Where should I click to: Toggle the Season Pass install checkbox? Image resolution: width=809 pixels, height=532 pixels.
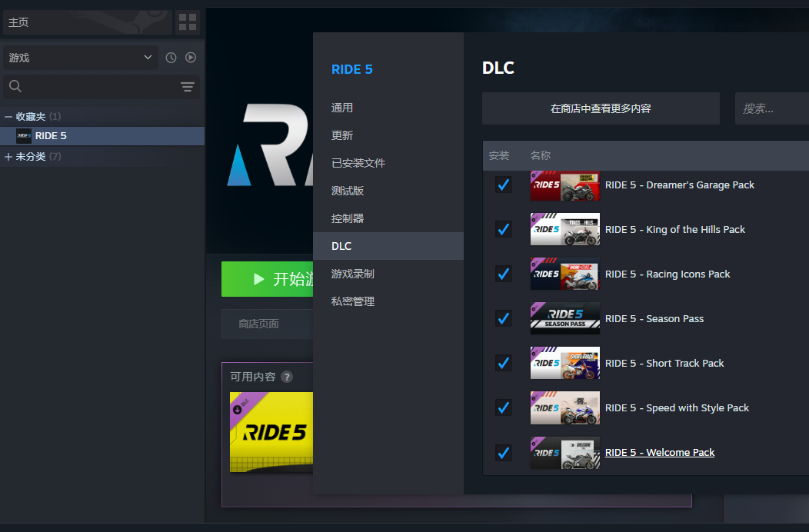(x=504, y=318)
